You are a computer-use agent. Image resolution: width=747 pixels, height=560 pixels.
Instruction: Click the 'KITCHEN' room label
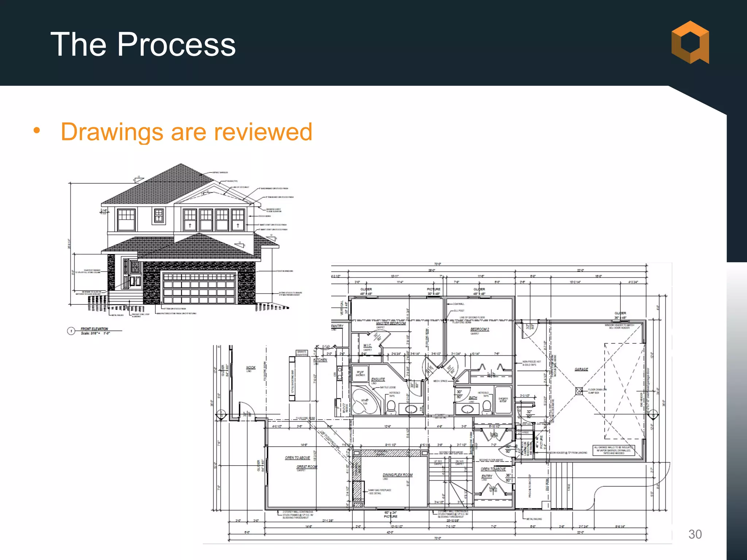(320, 360)
